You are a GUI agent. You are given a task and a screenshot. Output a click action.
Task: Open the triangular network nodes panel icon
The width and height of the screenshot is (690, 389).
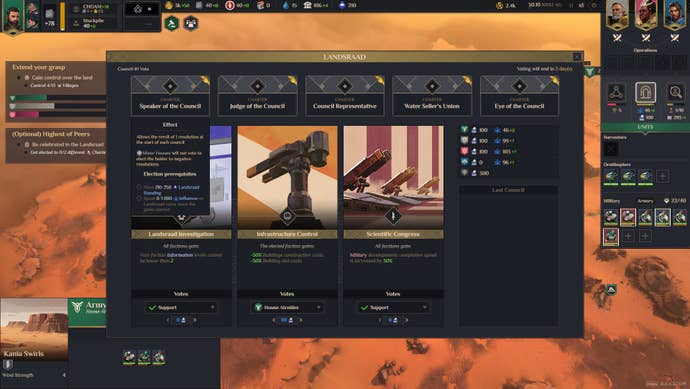(x=616, y=92)
